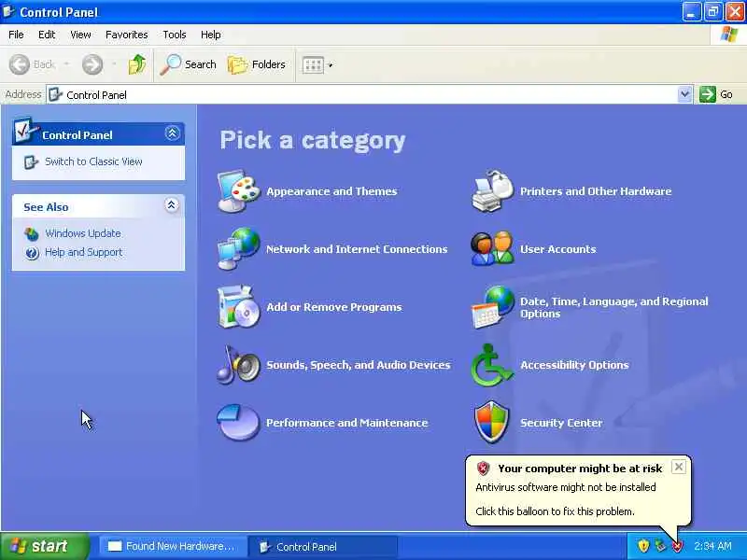Close the security warning balloon
The image size is (747, 560).
[x=679, y=467]
